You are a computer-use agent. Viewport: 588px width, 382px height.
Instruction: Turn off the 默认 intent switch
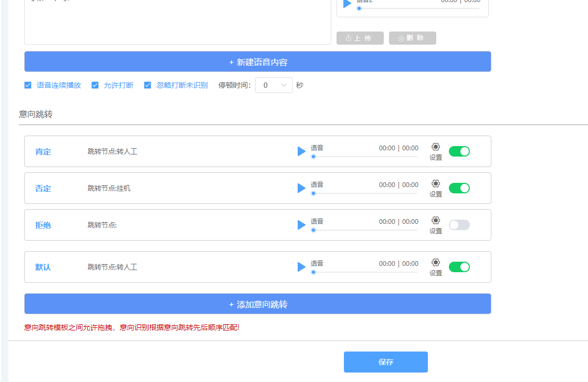tap(459, 267)
